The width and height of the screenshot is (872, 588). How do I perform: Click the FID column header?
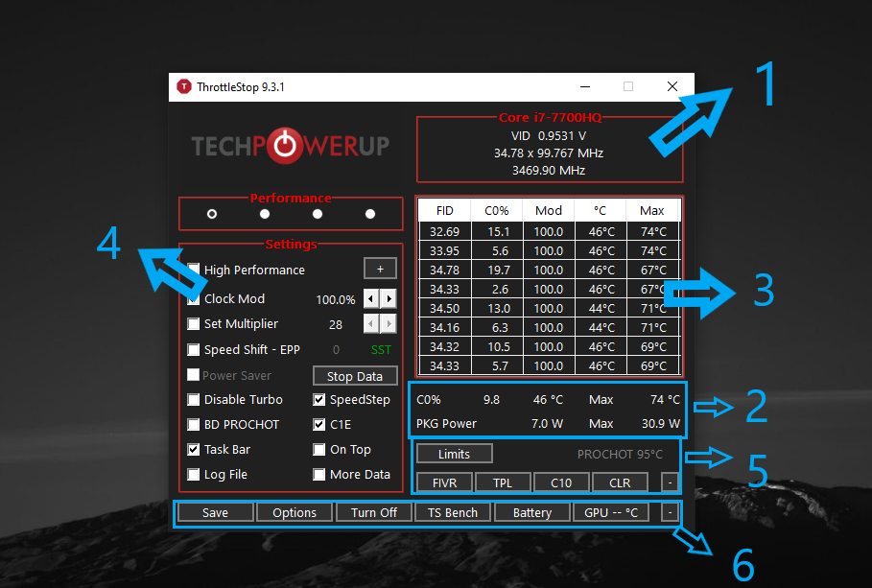444,211
